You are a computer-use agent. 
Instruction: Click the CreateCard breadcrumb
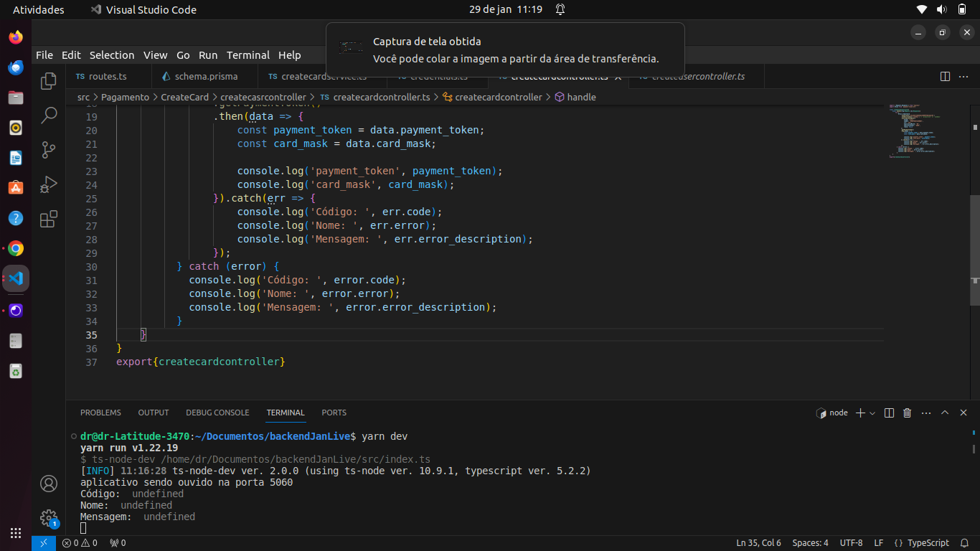(184, 97)
